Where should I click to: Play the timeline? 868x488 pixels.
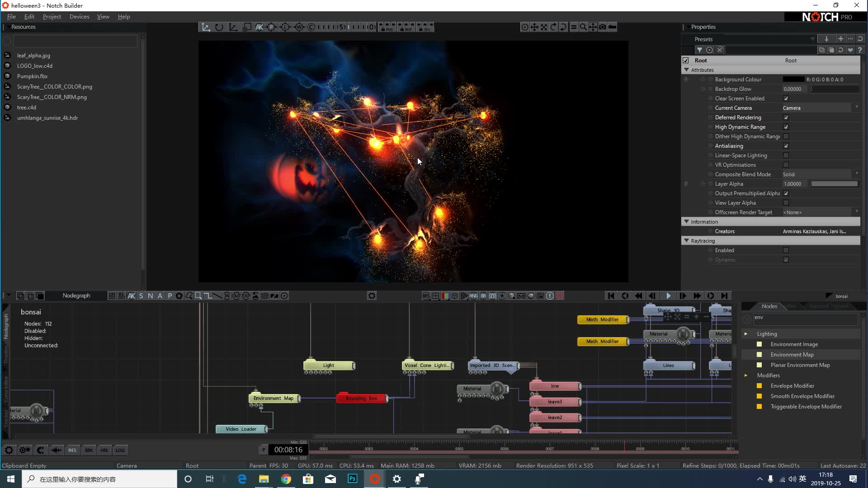coord(668,296)
